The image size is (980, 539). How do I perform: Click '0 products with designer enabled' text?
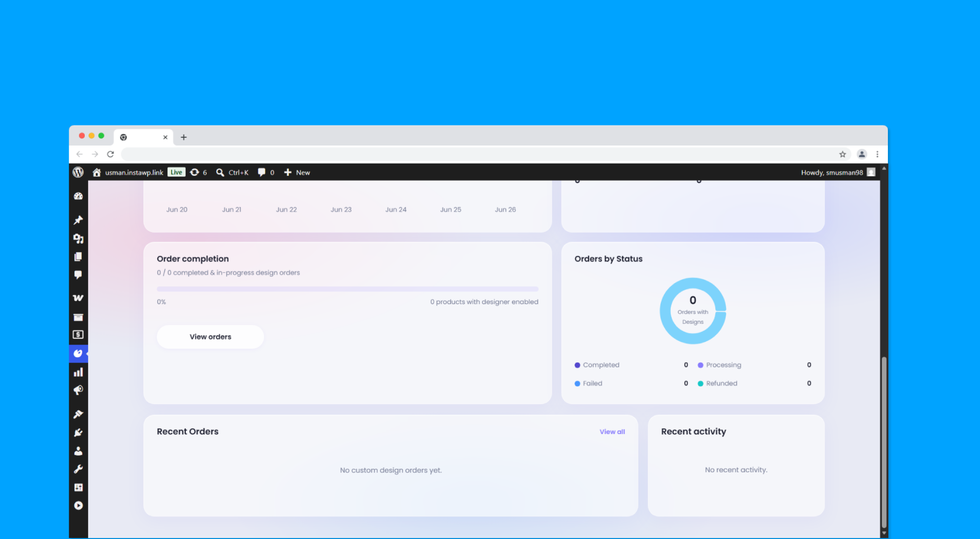coord(484,302)
